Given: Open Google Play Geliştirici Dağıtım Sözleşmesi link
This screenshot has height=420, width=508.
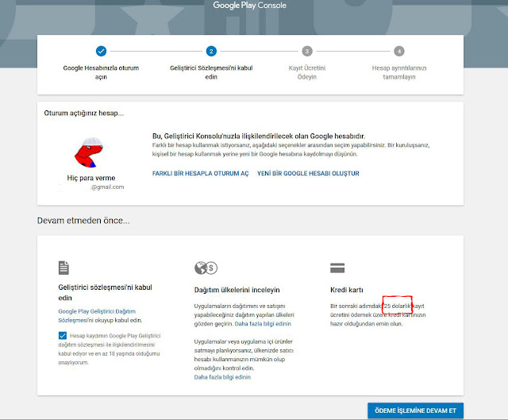Looking at the screenshot, I should (97, 316).
